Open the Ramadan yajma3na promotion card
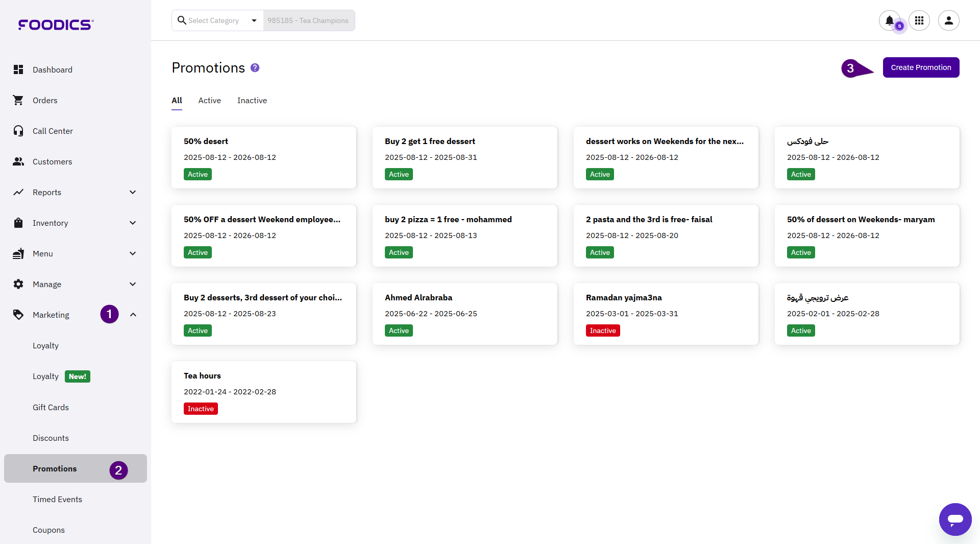The width and height of the screenshot is (980, 544). pos(666,314)
